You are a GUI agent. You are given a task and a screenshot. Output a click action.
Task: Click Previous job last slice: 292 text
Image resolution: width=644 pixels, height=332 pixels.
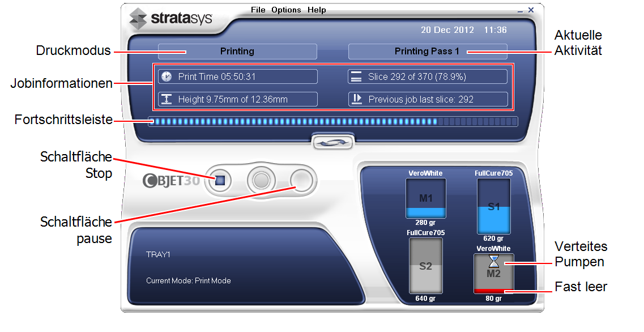point(421,100)
